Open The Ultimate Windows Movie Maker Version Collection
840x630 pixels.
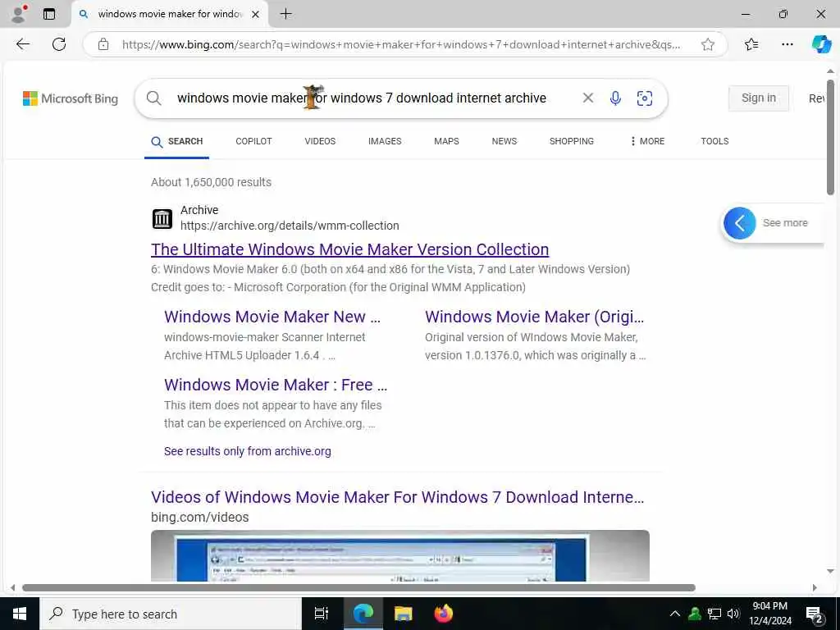[x=349, y=249]
